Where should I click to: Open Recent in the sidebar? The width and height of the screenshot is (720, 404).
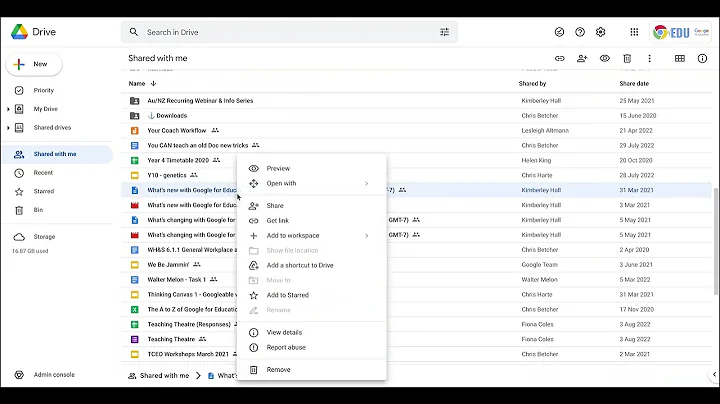[43, 173]
